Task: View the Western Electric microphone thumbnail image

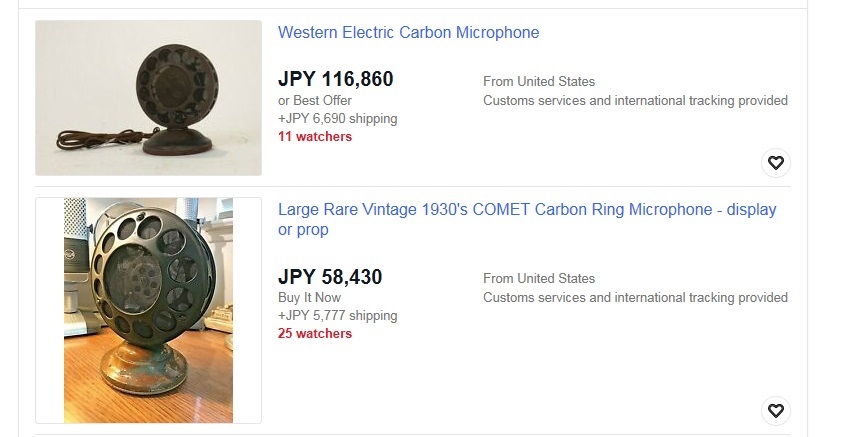Action: [148, 98]
